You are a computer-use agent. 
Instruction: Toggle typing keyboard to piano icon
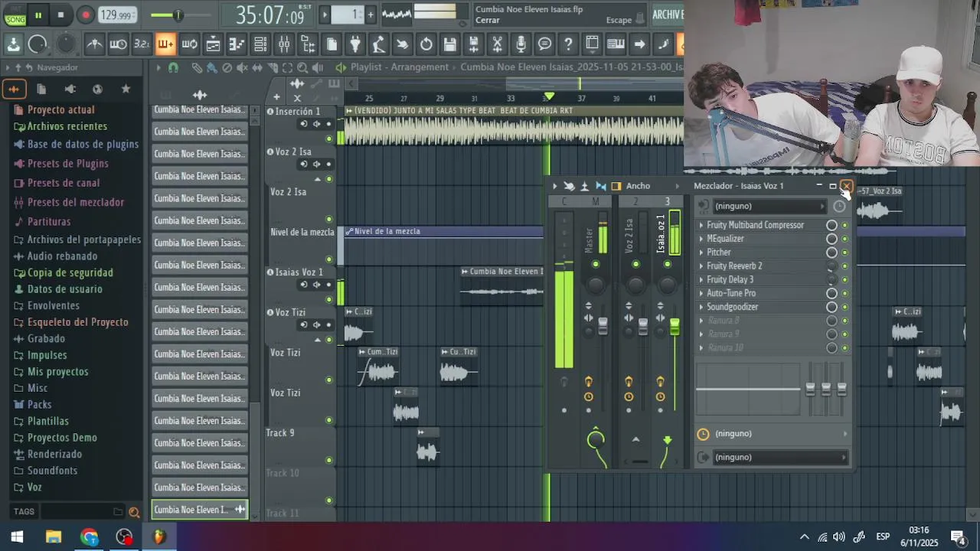pyautogui.click(x=616, y=44)
